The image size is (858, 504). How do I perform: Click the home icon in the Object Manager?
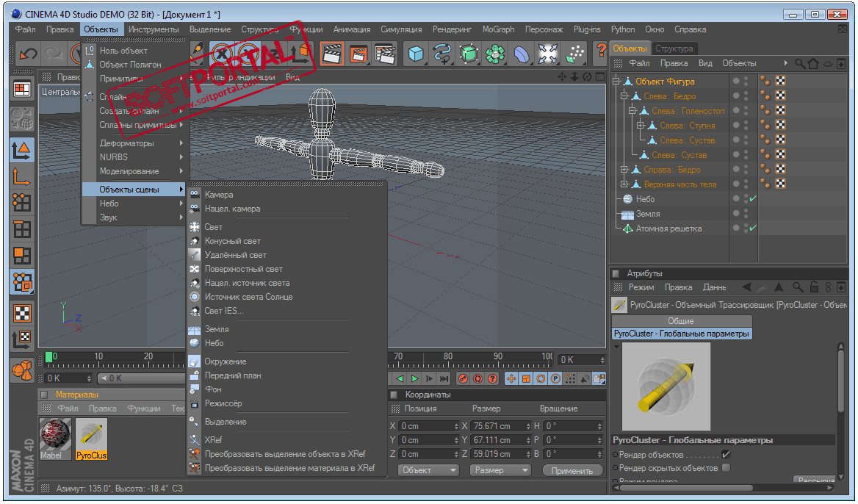(813, 63)
